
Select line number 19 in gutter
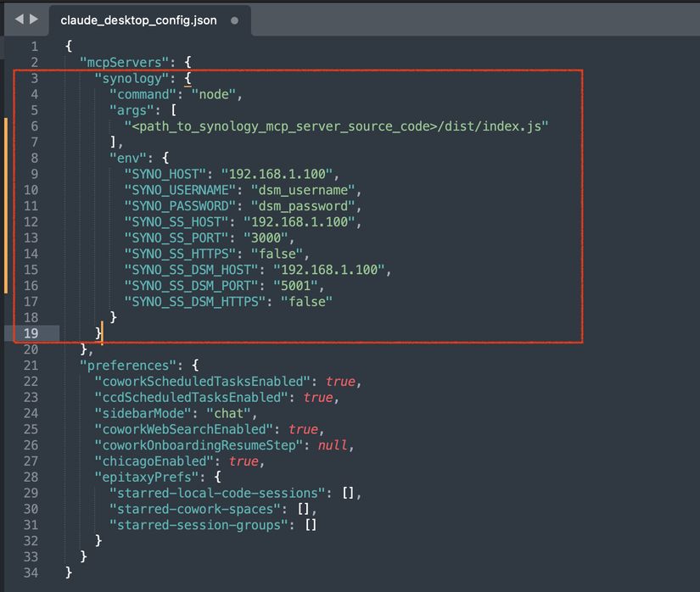tap(31, 333)
